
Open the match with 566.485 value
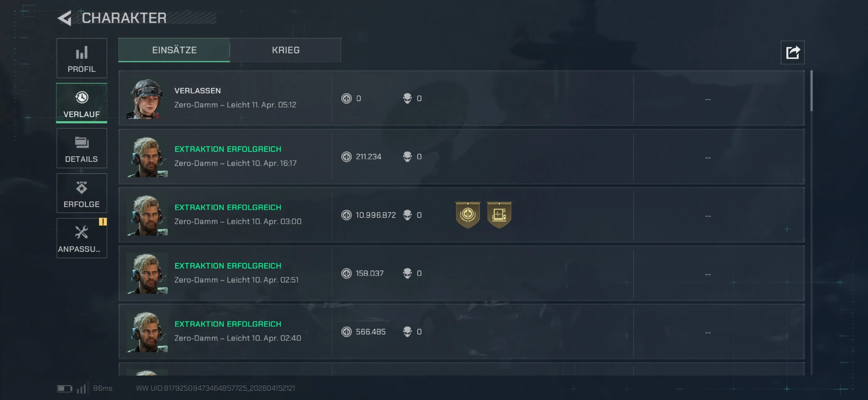[461, 332]
